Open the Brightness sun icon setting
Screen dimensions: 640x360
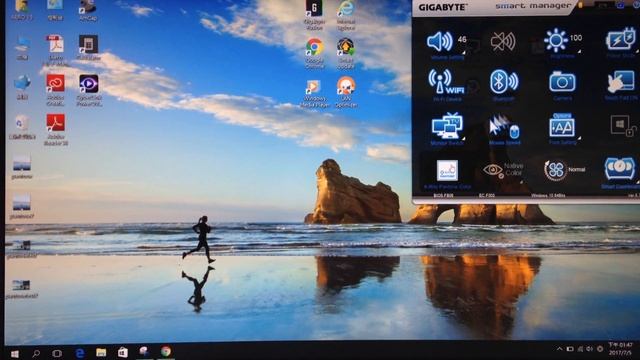coord(556,40)
